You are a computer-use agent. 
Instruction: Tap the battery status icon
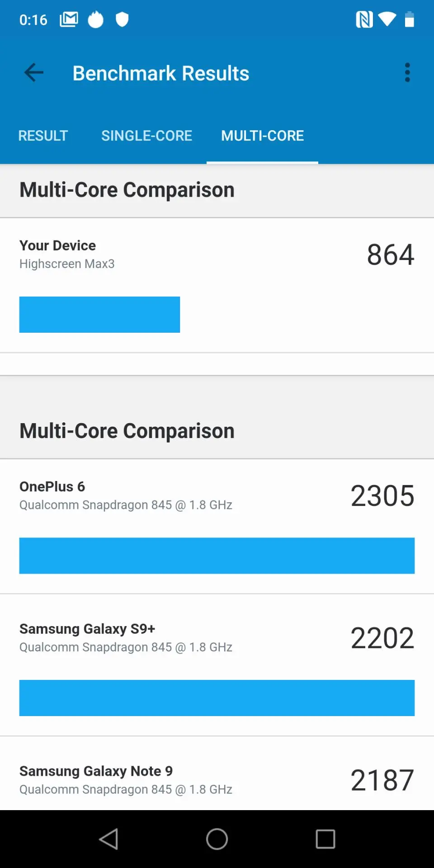[x=409, y=19]
